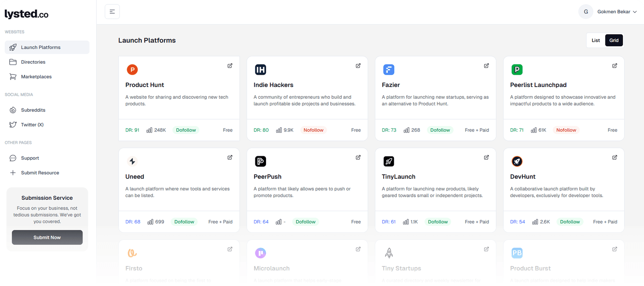Click the TinyLaunch rocket logo
The height and width of the screenshot is (286, 644).
pyautogui.click(x=389, y=161)
